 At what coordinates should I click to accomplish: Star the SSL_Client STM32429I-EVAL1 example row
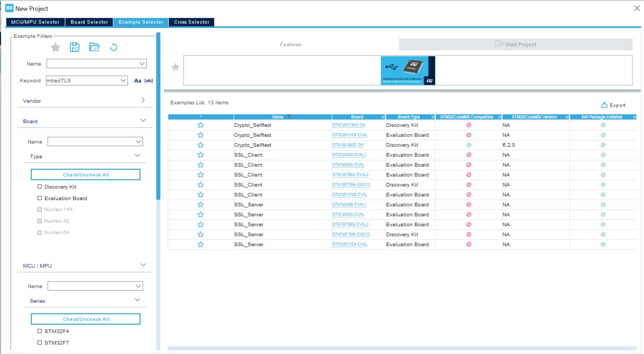[201, 155]
